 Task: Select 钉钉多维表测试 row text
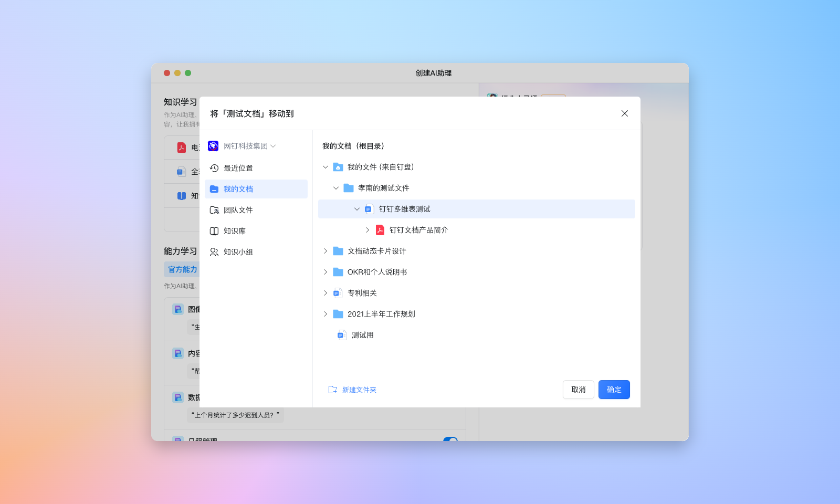click(405, 209)
